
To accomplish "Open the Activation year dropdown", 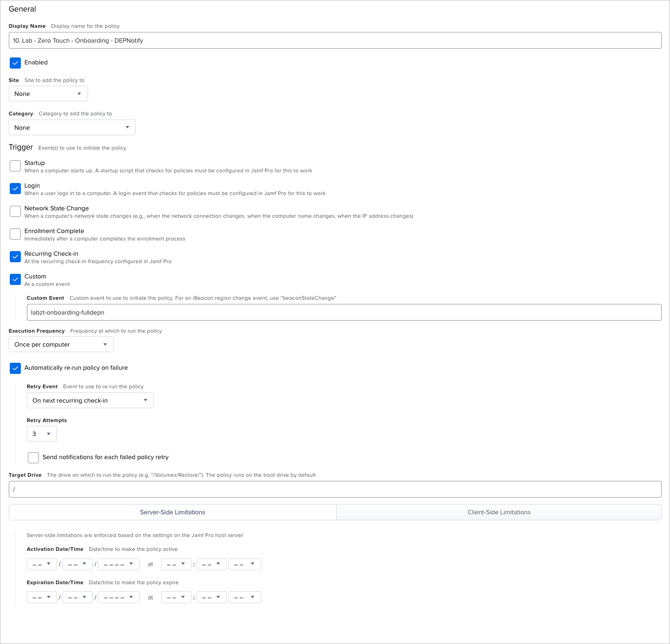I will 119,564.
